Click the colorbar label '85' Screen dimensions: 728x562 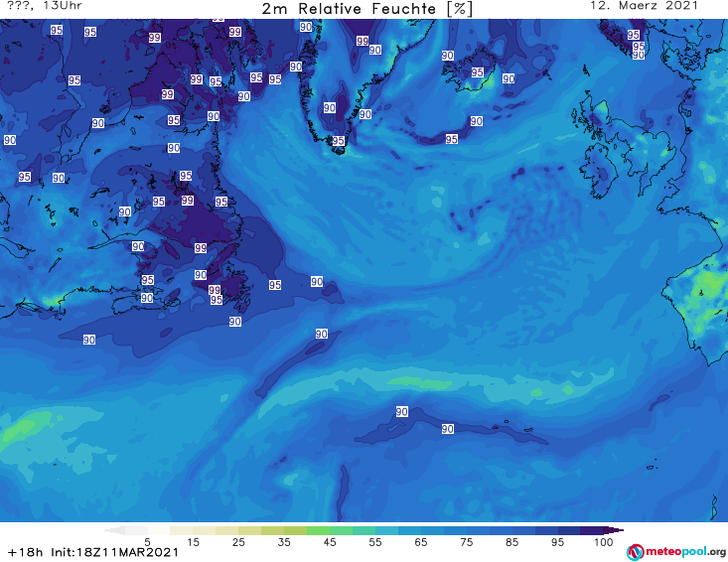coord(512,542)
